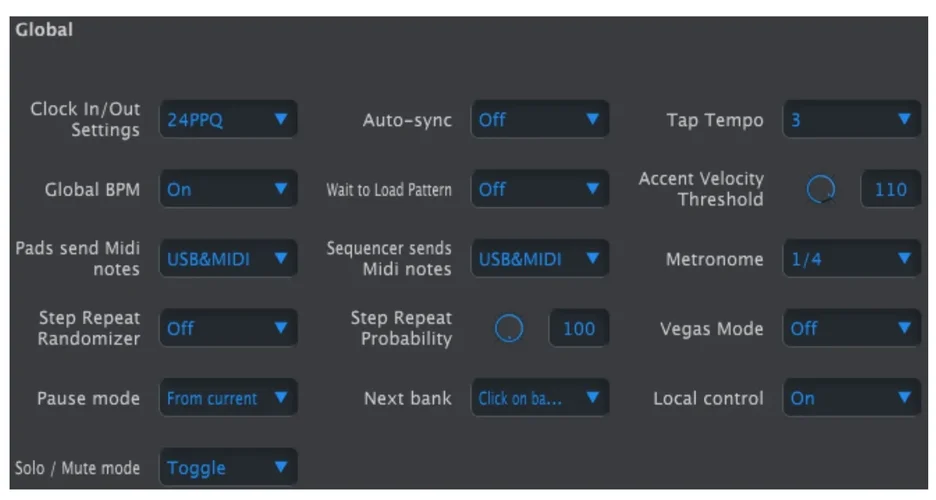Image resolution: width=936 pixels, height=500 pixels.
Task: Toggle the Local control setting
Action: pyautogui.click(x=851, y=398)
